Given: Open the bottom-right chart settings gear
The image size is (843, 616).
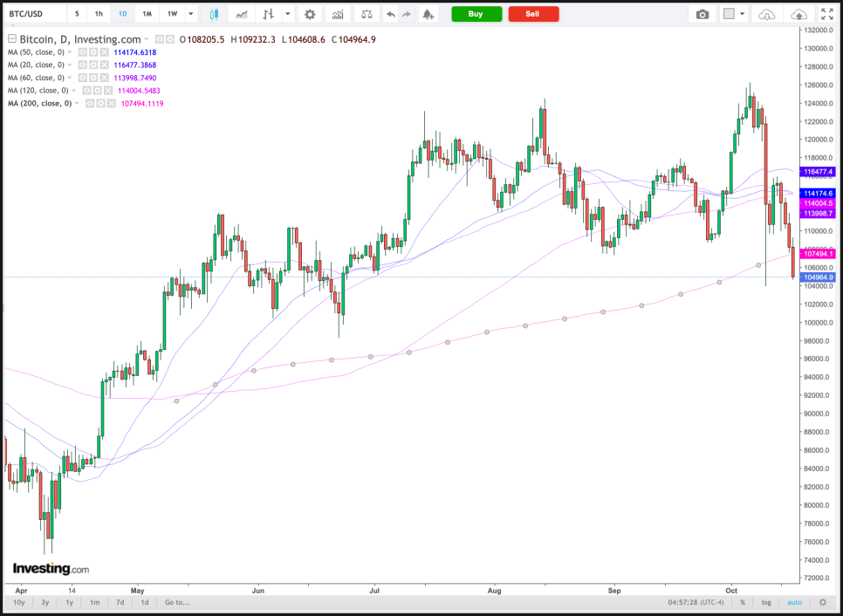Looking at the screenshot, I should point(823,602).
